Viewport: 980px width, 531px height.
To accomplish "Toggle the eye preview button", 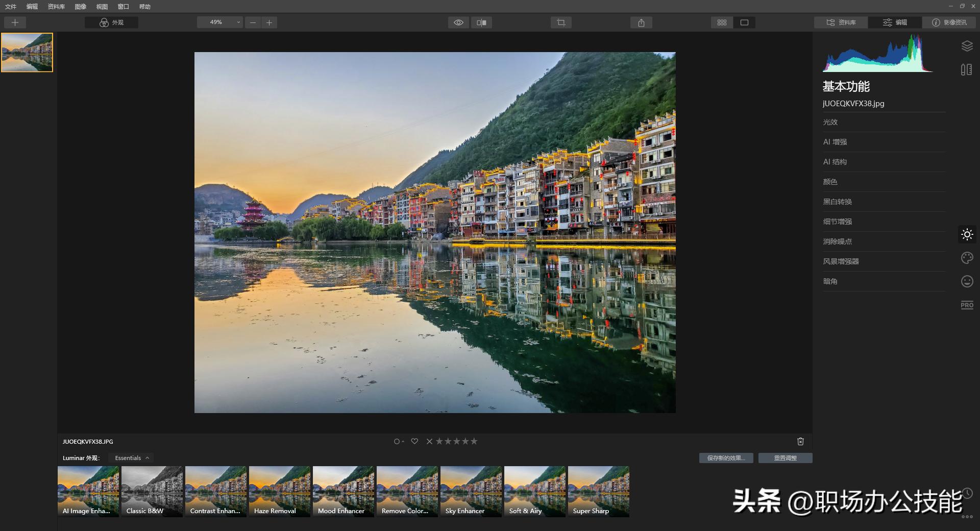I will 458,22.
